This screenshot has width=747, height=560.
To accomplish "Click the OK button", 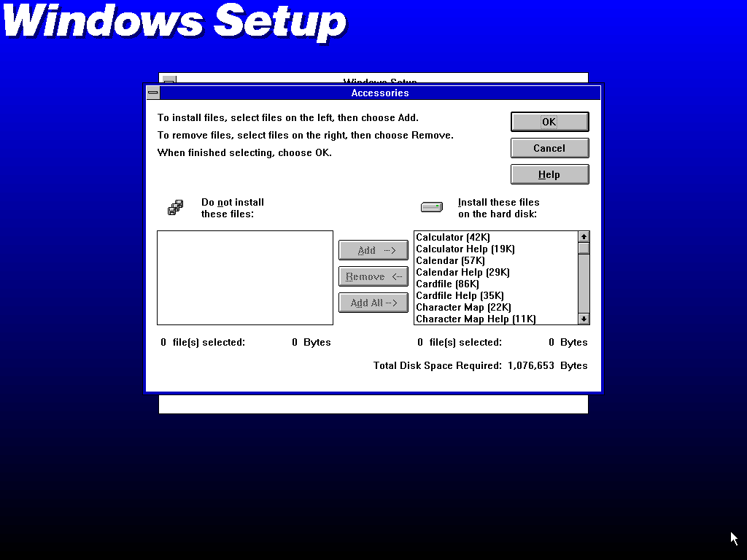I will pos(549,122).
